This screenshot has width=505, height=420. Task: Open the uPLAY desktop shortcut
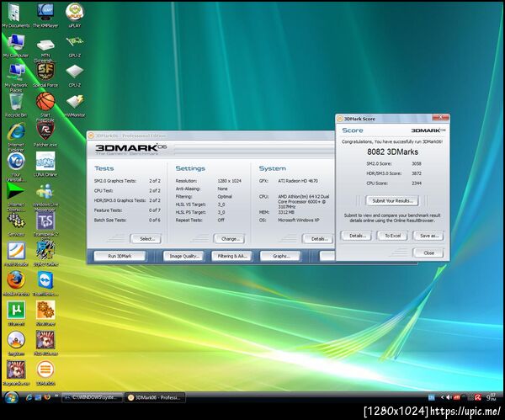click(74, 15)
